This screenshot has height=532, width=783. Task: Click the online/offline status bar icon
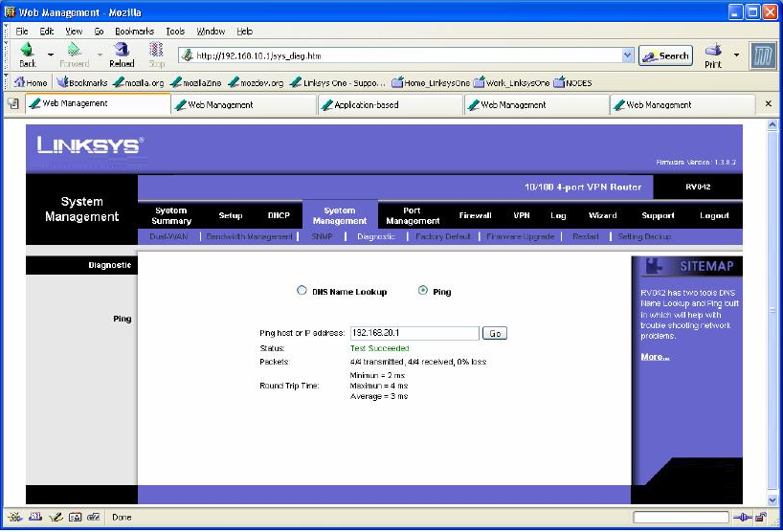[743, 517]
